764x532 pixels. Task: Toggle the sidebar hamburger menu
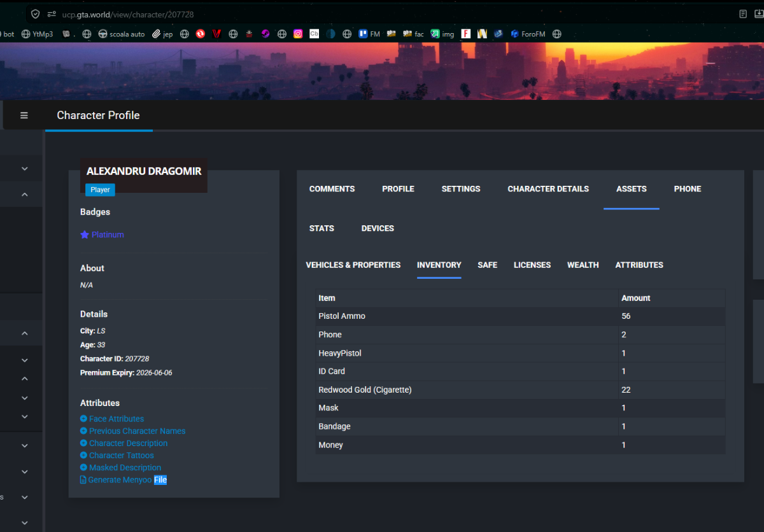tap(24, 115)
